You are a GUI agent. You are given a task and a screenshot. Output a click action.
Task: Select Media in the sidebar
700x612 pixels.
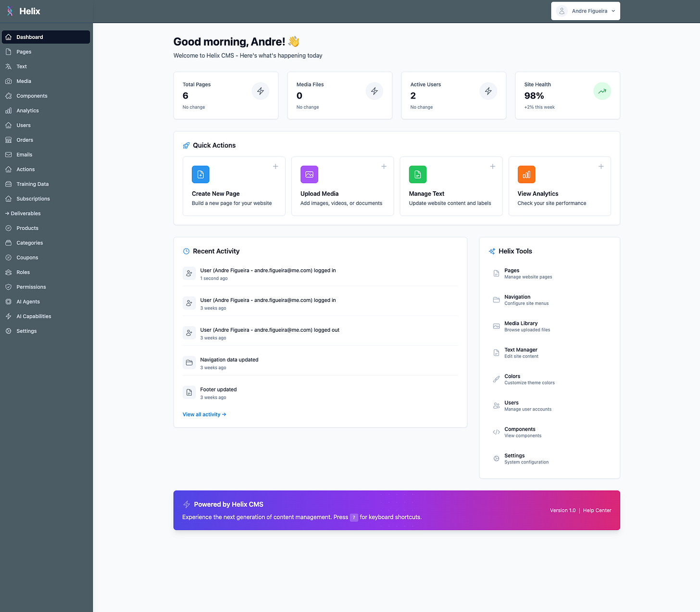pos(46,81)
